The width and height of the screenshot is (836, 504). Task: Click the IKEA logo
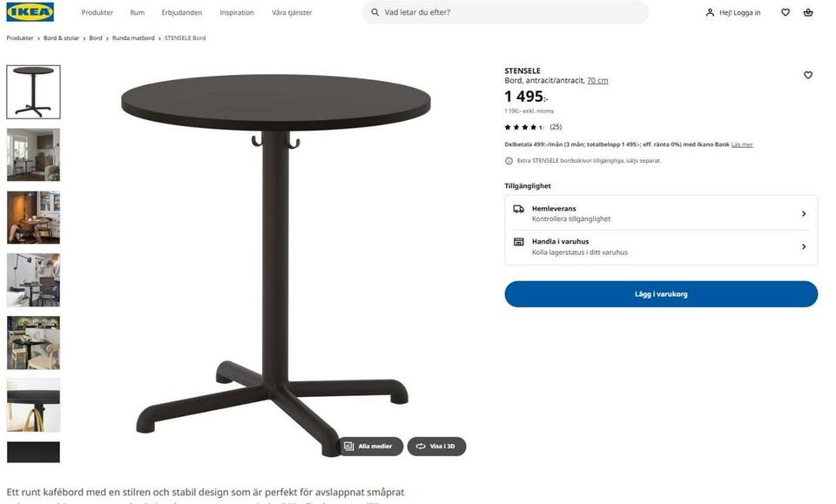click(30, 11)
